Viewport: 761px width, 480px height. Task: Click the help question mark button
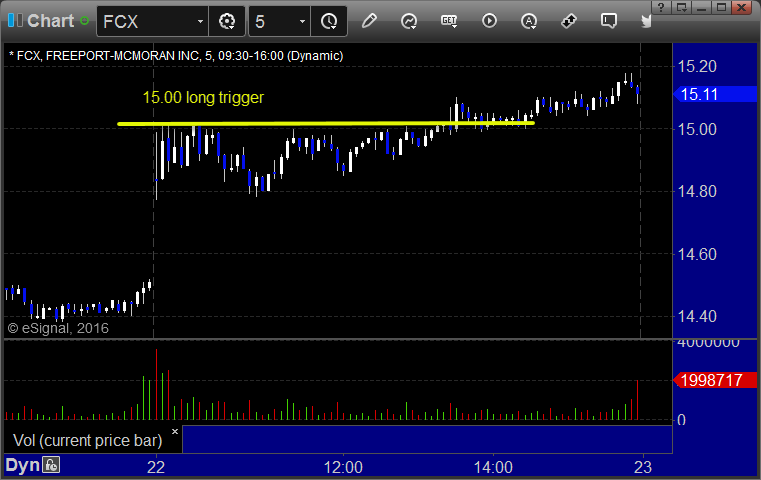pyautogui.click(x=661, y=7)
